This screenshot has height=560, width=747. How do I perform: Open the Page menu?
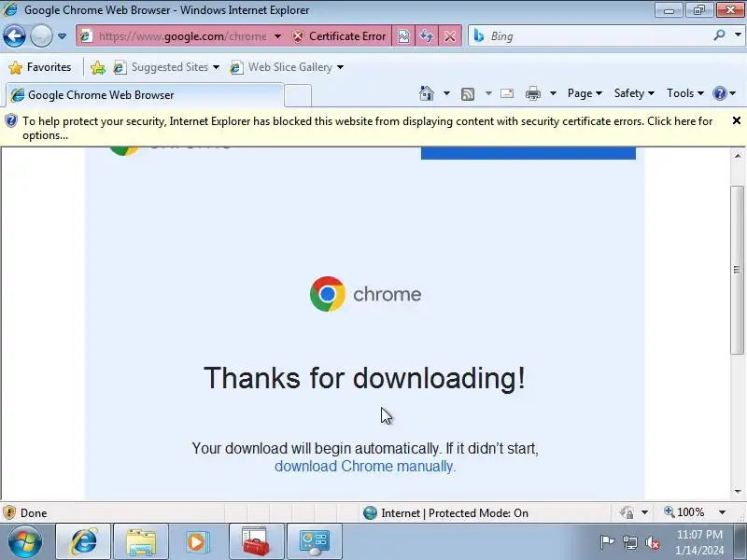click(585, 93)
